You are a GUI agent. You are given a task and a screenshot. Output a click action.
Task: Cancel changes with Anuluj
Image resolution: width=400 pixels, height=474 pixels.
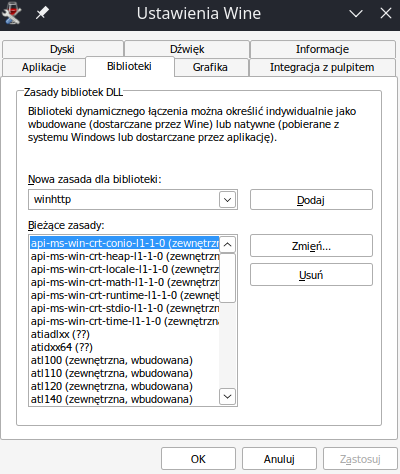(x=279, y=459)
